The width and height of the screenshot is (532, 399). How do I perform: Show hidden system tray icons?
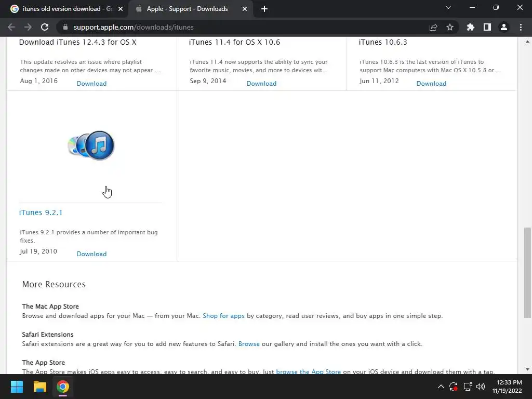[441, 387]
